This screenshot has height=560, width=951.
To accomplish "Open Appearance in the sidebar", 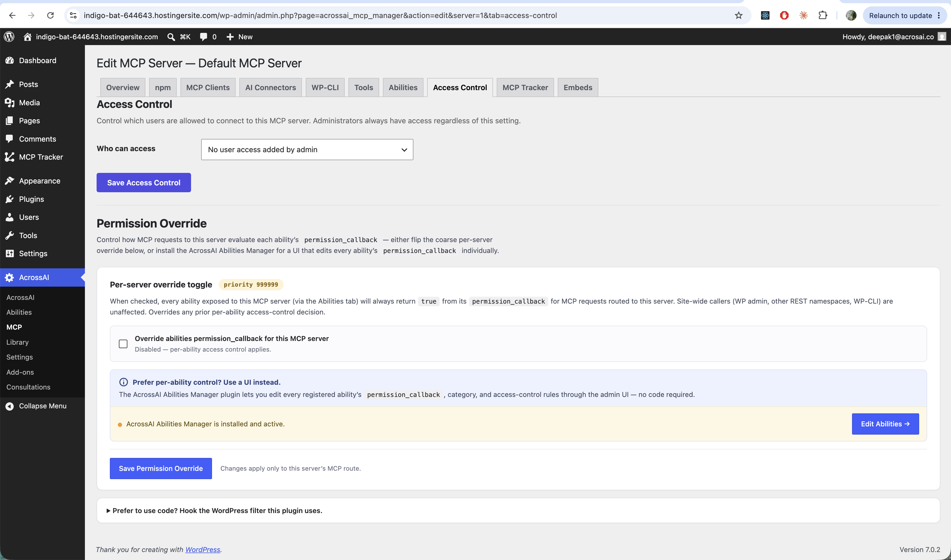I will 42,181.
